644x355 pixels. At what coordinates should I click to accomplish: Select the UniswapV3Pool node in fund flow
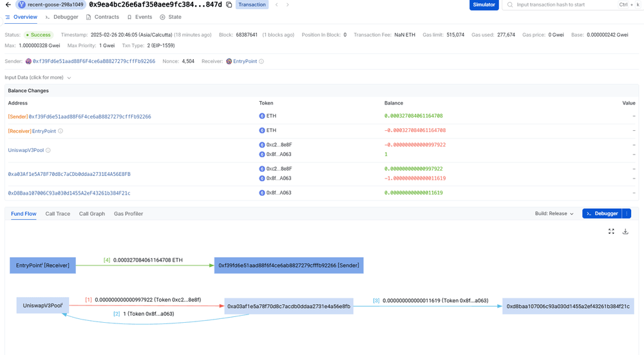pos(43,305)
